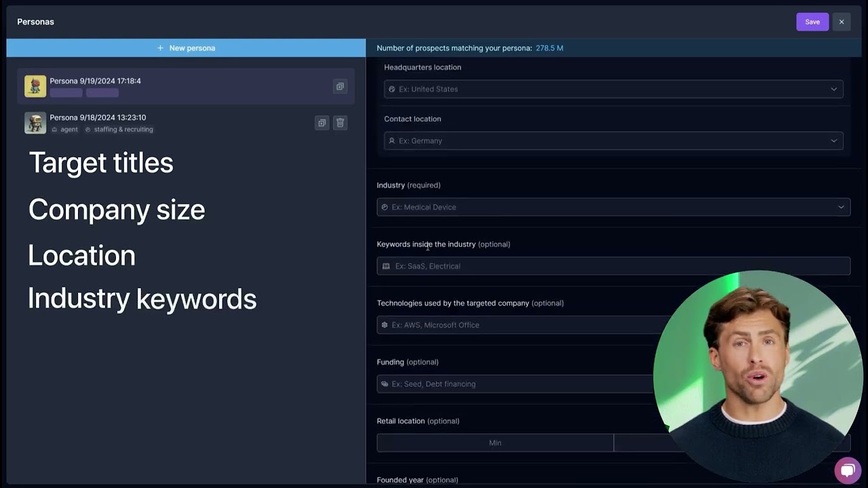Click Keywords inside the industry field

(x=613, y=266)
